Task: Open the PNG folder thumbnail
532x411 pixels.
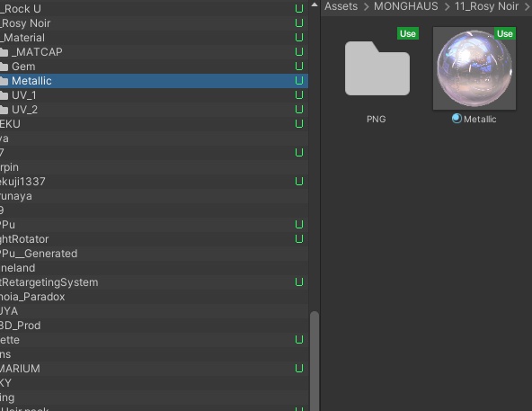Action: pos(377,68)
